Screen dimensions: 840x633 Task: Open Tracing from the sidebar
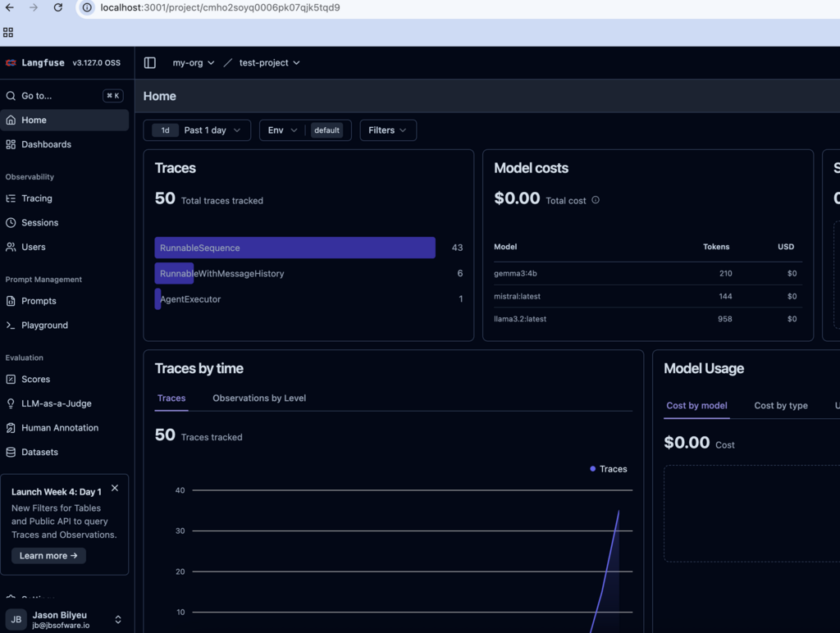pyautogui.click(x=36, y=198)
